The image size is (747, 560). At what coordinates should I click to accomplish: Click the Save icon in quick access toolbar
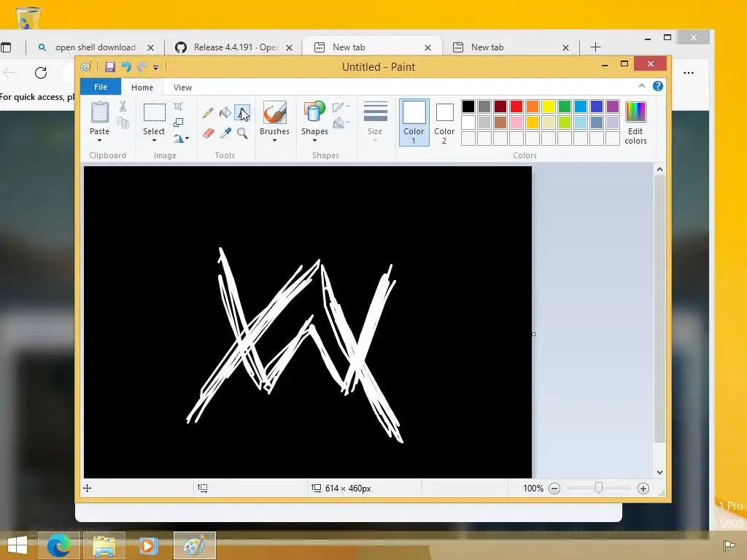point(110,66)
